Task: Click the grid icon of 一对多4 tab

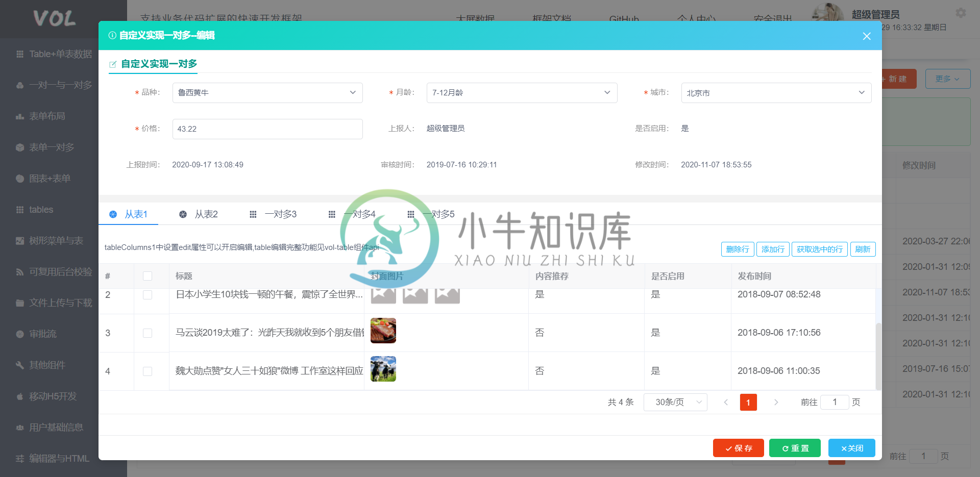Action: [x=332, y=214]
